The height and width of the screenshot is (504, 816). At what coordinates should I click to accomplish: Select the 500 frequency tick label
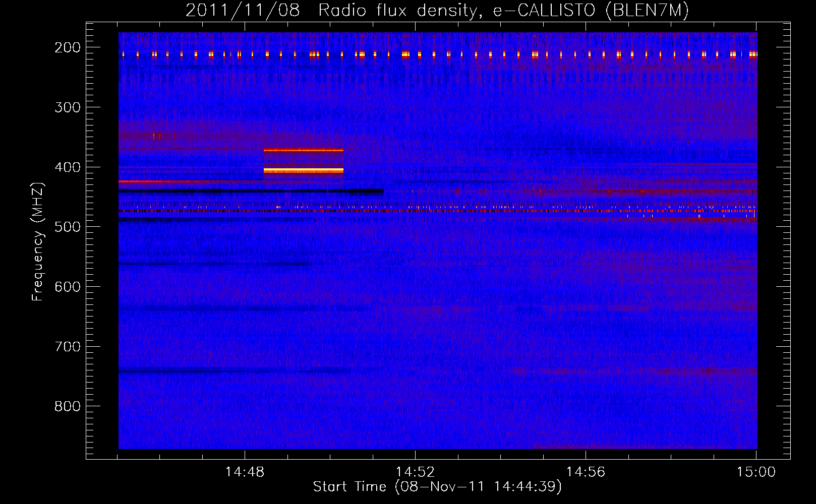68,227
